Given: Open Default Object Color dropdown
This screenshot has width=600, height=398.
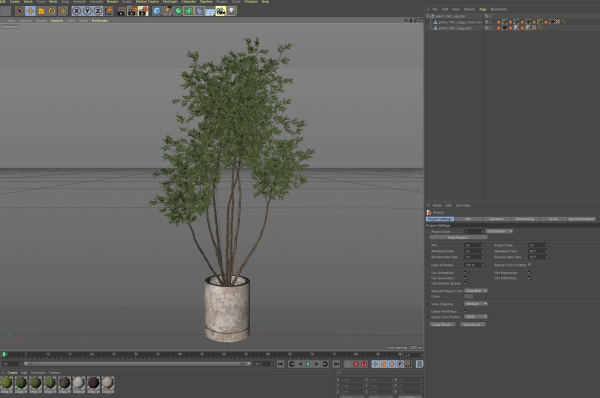Looking at the screenshot, I should (476, 291).
